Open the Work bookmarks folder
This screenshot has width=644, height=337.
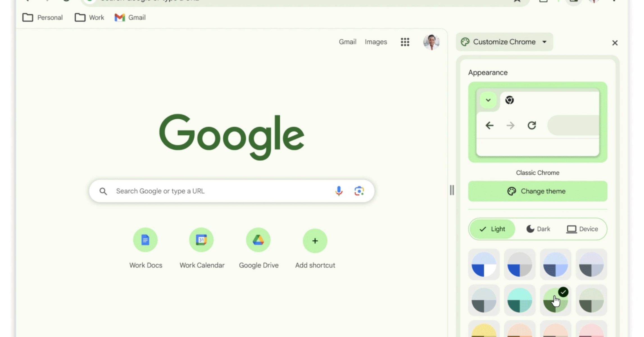tap(89, 17)
